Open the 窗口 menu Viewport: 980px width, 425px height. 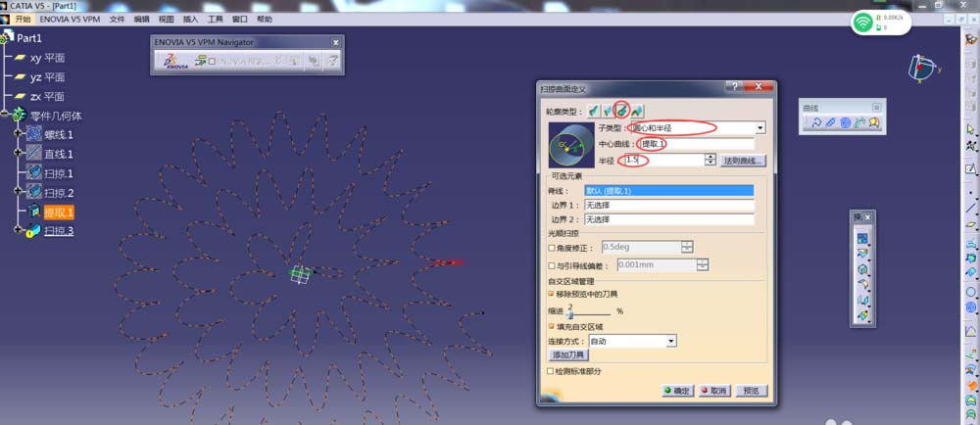(240, 20)
